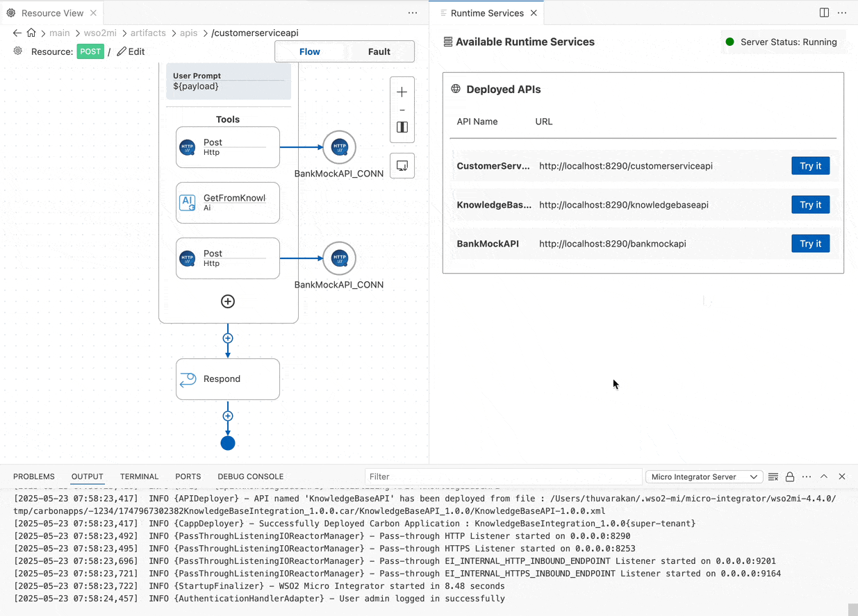The height and width of the screenshot is (616, 858).
Task: Select 'artifacts' breadcrumb segment
Action: point(148,33)
